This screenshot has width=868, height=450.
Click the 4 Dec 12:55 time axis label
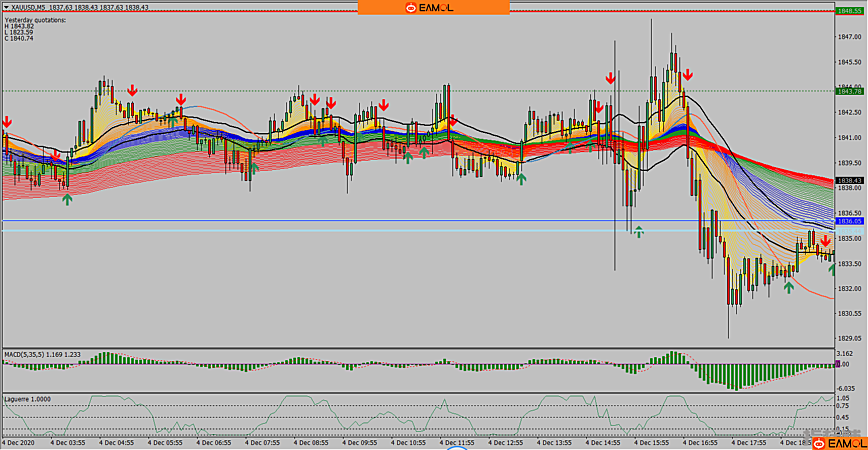(505, 442)
